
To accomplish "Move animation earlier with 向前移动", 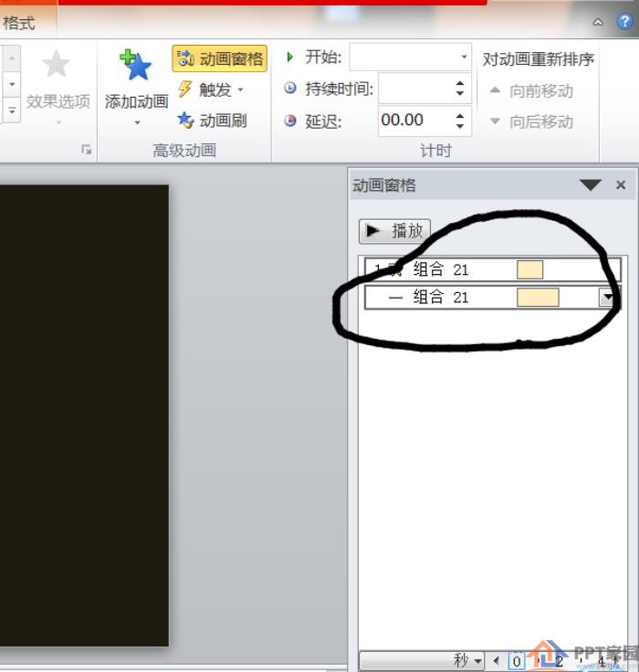I will point(531,91).
